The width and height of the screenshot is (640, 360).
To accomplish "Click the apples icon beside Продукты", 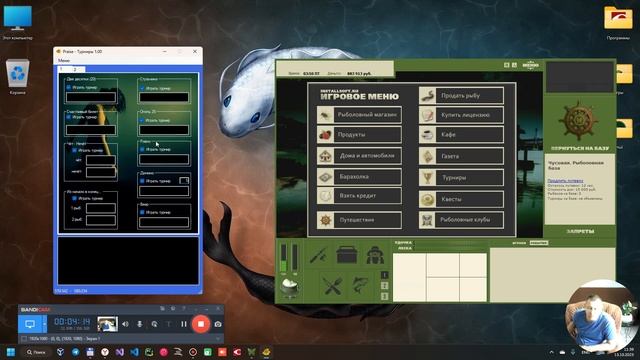I will [x=325, y=135].
